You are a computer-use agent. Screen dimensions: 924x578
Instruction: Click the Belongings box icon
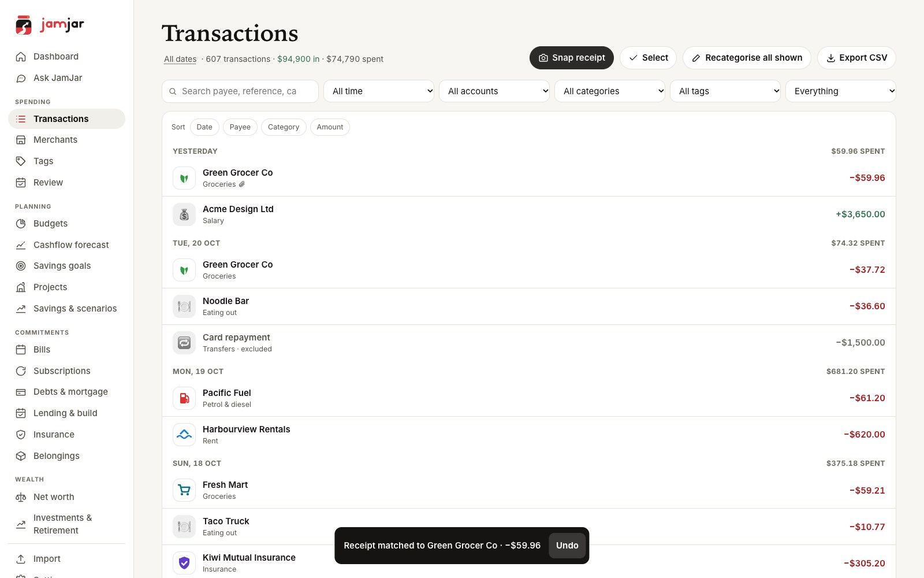pyautogui.click(x=21, y=456)
